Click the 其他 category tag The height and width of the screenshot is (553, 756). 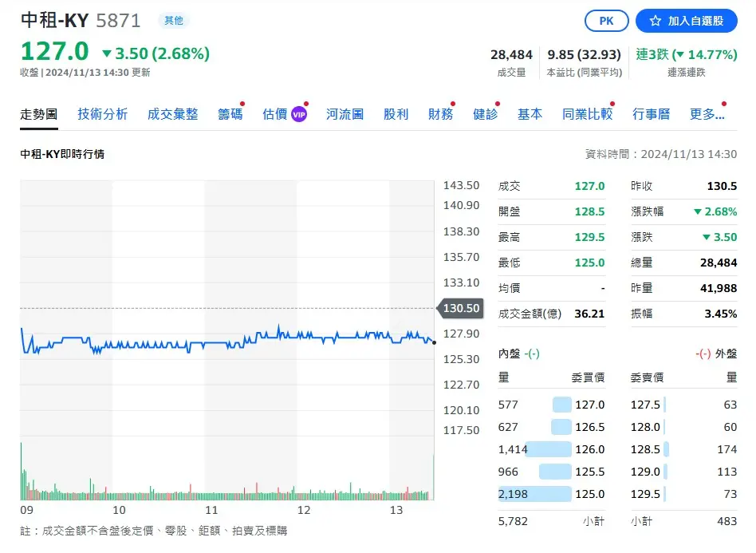pyautogui.click(x=173, y=21)
